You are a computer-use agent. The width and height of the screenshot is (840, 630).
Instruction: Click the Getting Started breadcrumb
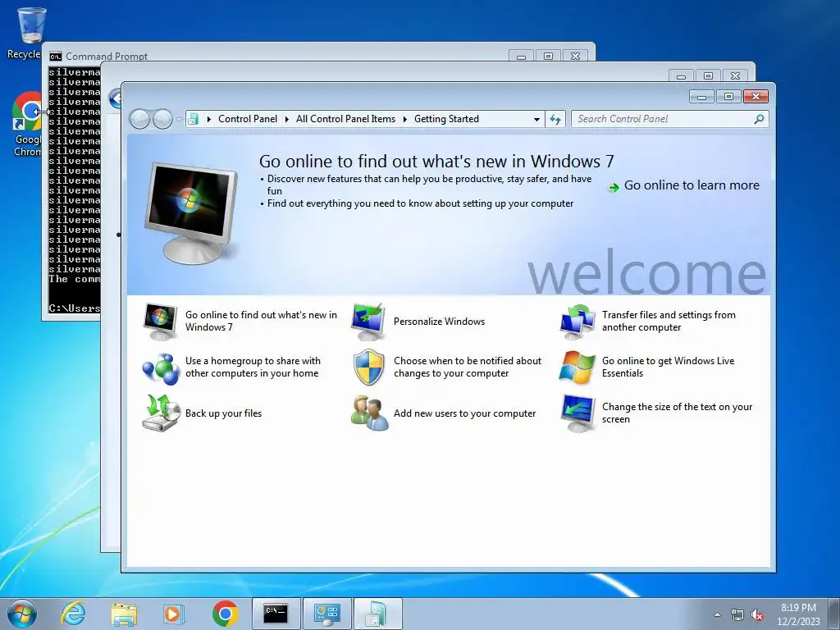click(x=446, y=119)
